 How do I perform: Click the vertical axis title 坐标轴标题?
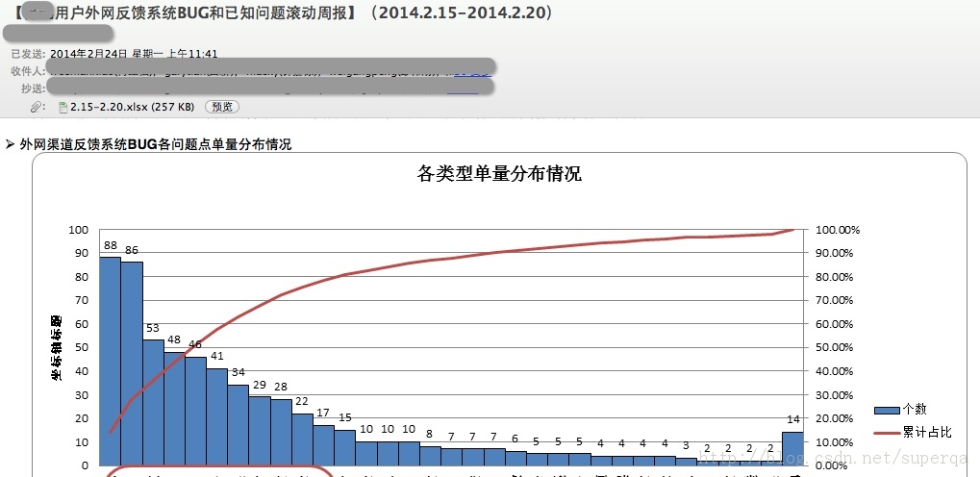pyautogui.click(x=56, y=348)
